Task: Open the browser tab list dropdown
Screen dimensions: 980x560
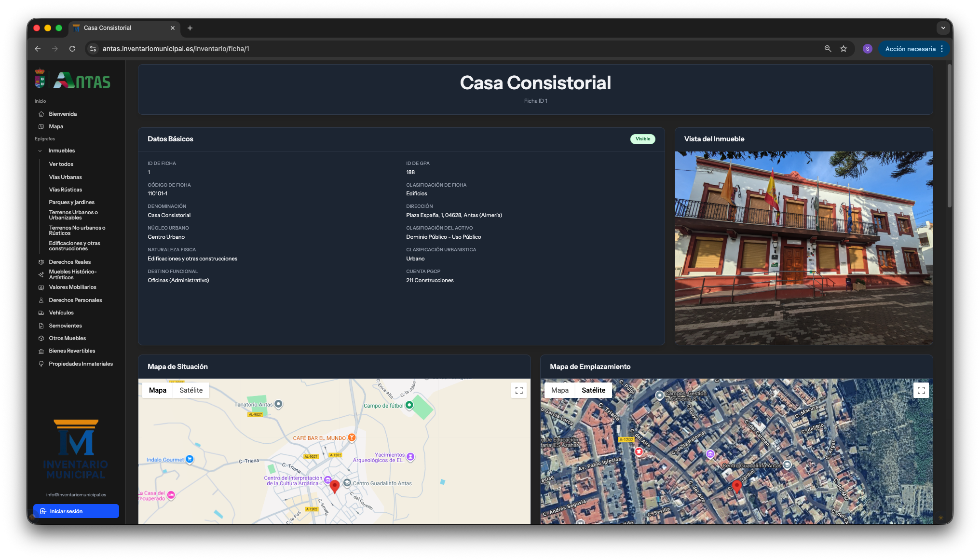Action: click(943, 28)
